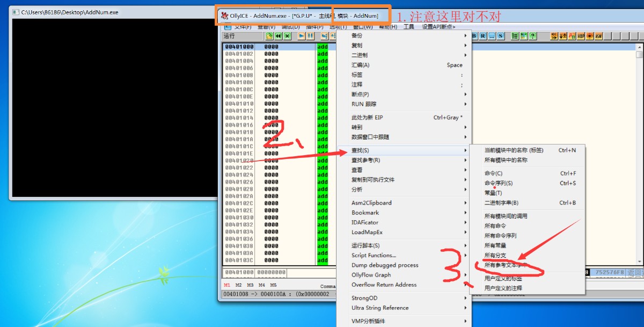Select memory tab M1

[227, 285]
